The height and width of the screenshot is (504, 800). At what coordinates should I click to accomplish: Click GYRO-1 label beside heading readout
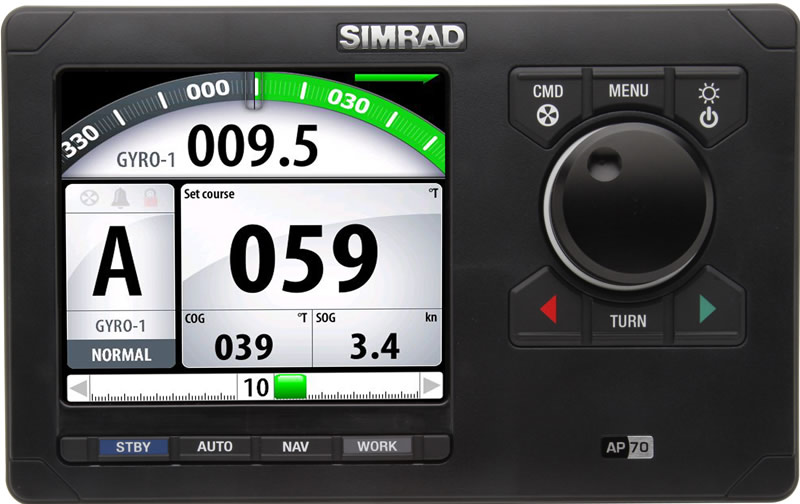click(x=146, y=160)
